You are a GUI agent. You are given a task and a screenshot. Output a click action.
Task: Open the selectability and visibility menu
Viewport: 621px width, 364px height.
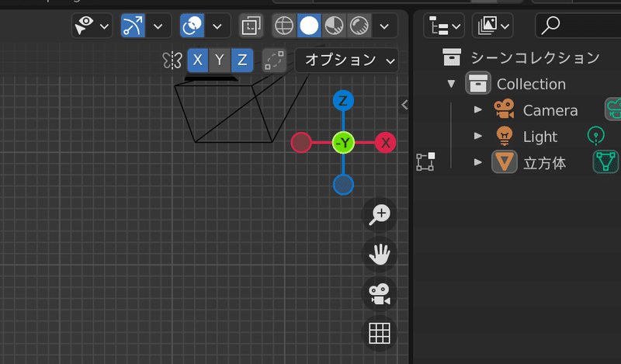click(92, 26)
